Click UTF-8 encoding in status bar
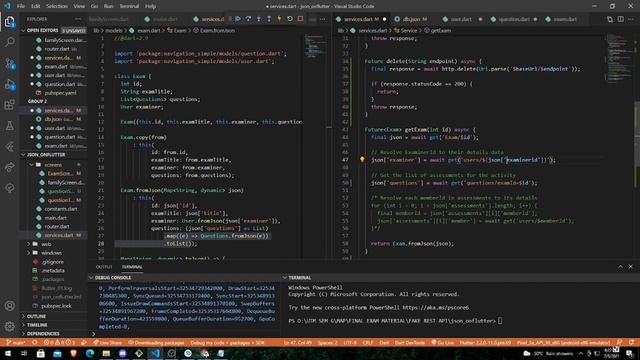The width and height of the screenshot is (640, 360). pos(350,343)
